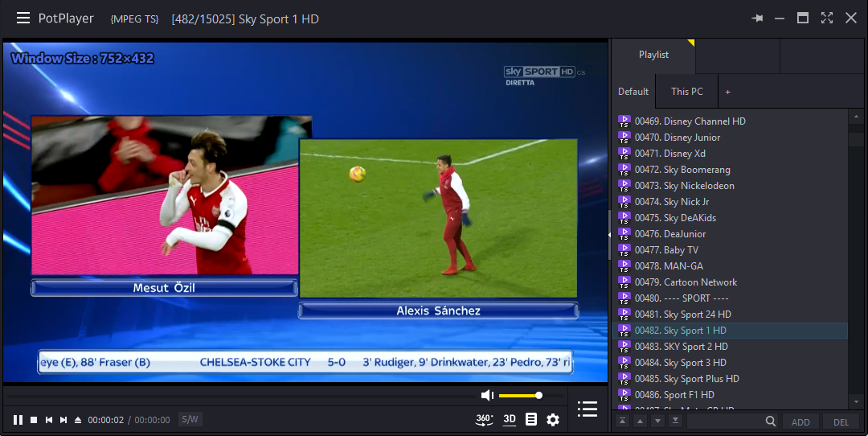Toggle 3D video mode

click(x=510, y=419)
